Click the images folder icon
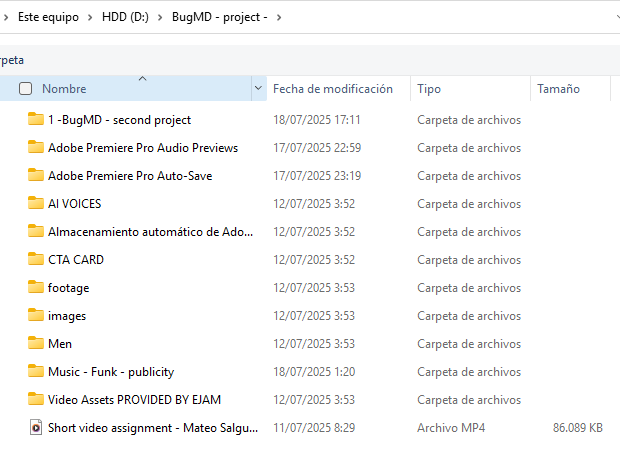Image resolution: width=620 pixels, height=453 pixels. (36, 315)
